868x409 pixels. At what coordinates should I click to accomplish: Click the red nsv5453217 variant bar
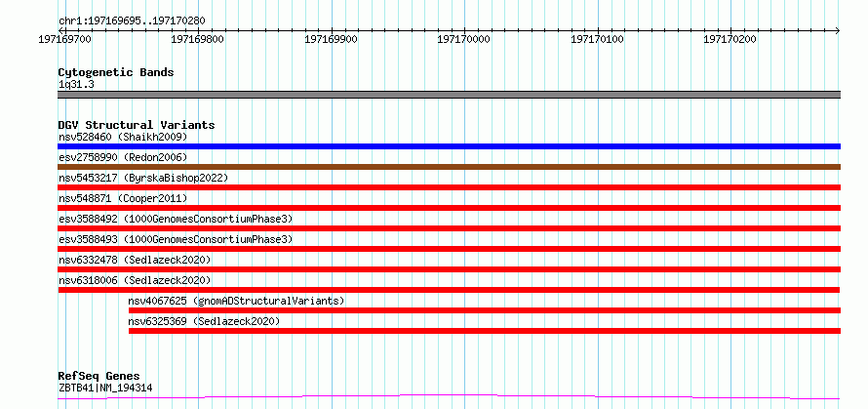449,187
